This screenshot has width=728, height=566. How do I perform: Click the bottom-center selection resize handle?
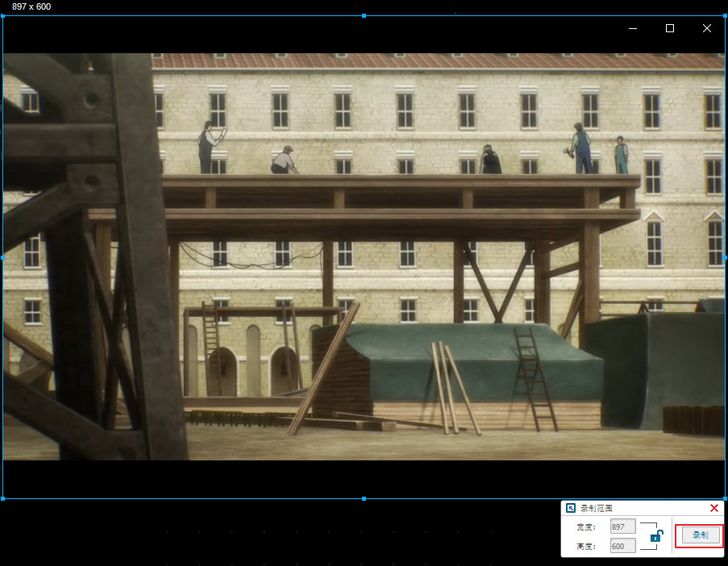click(x=364, y=498)
